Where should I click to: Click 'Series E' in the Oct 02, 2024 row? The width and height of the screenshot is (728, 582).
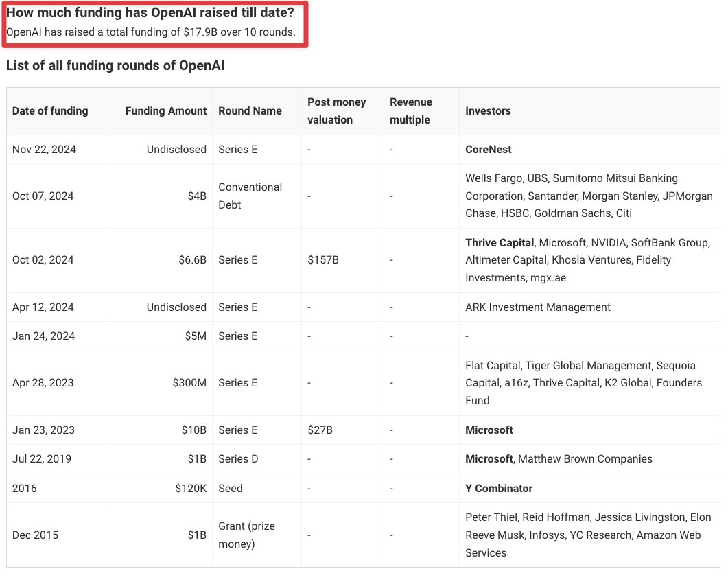237,260
